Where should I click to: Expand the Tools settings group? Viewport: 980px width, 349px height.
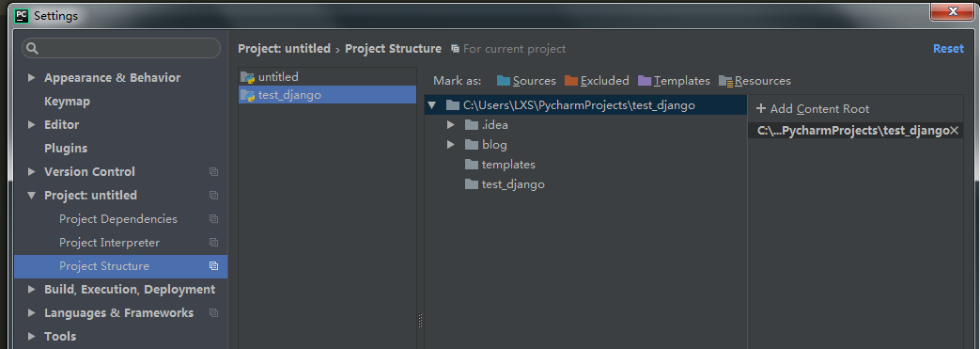[x=31, y=337]
